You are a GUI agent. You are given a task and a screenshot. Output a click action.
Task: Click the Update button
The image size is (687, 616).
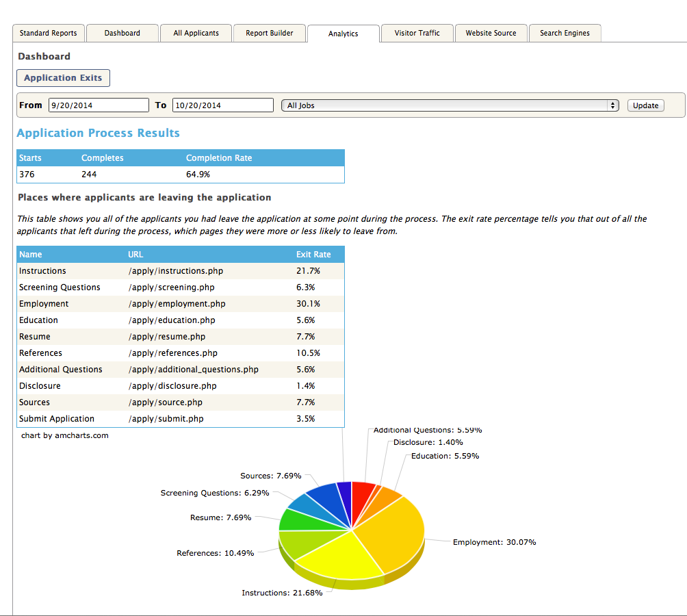point(645,105)
